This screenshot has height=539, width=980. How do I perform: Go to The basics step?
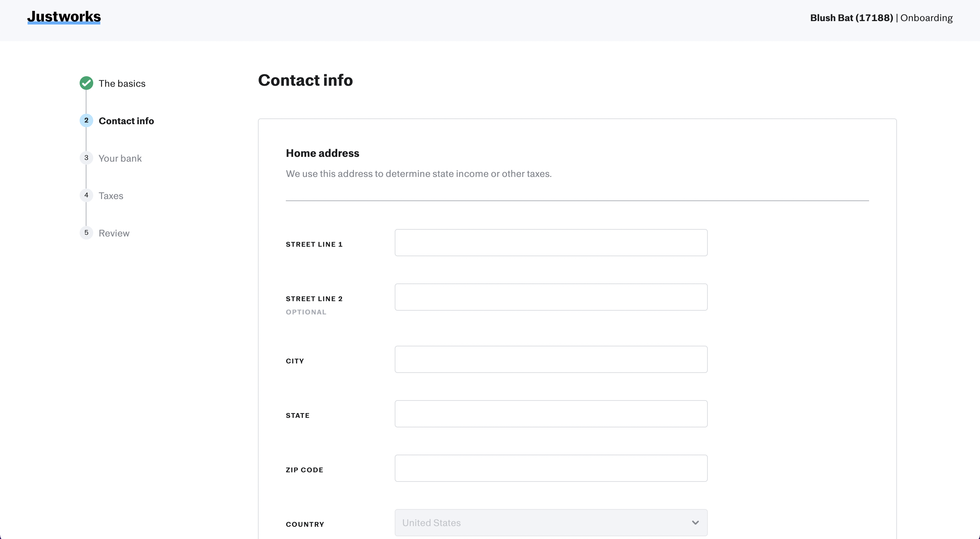tap(122, 83)
